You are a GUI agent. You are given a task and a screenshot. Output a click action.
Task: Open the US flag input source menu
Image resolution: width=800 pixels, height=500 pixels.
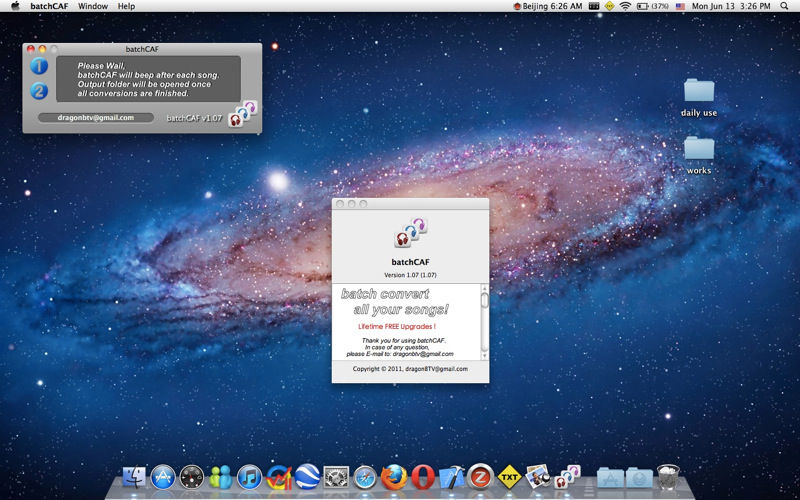point(680,6)
